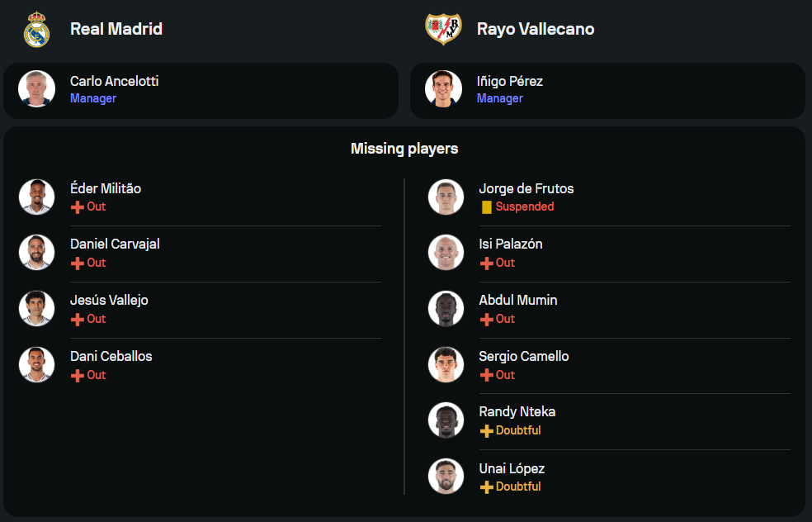The width and height of the screenshot is (812, 522).
Task: Open Carlo Ancelotti's manager photo
Action: pyautogui.click(x=37, y=89)
